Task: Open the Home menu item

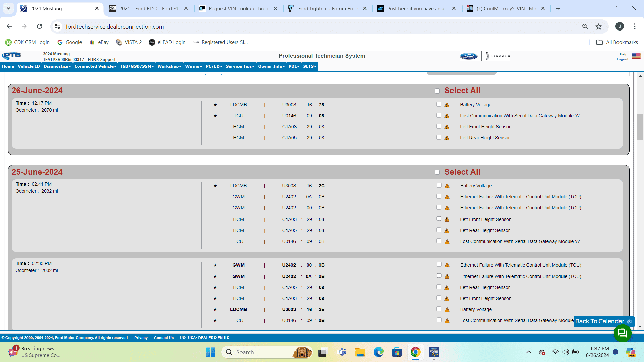Action: (8, 66)
